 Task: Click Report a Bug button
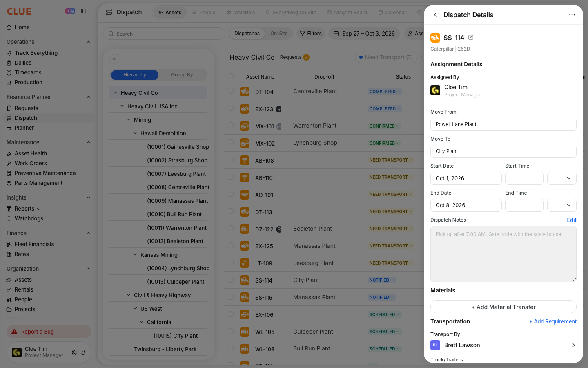pyautogui.click(x=49, y=332)
